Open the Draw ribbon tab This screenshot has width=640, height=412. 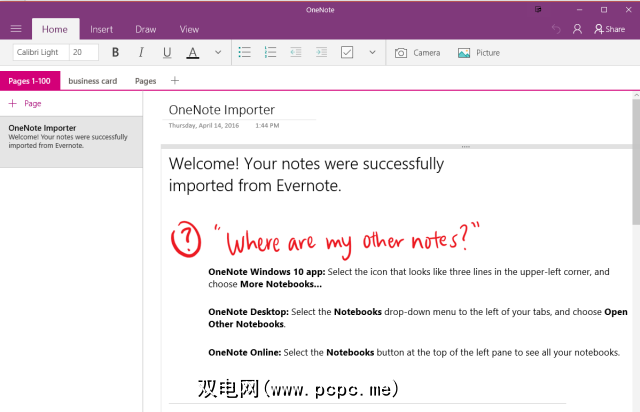coord(145,29)
